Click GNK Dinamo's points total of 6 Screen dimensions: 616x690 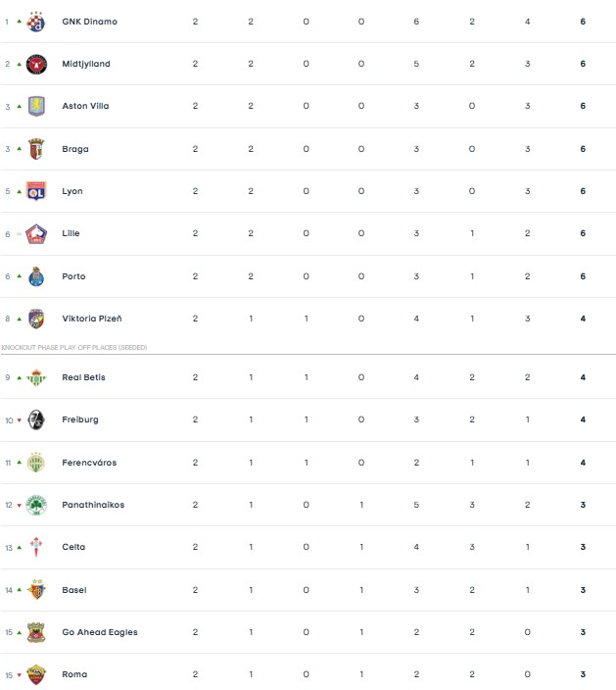tap(583, 22)
